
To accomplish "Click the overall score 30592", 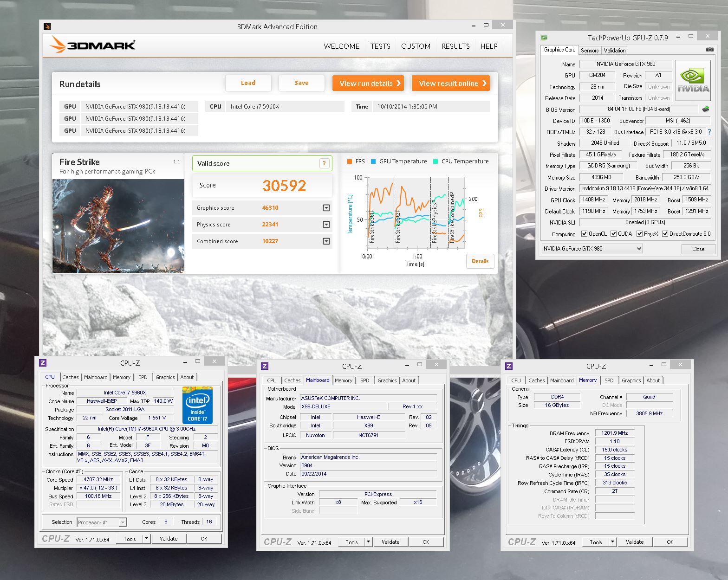I will [x=284, y=186].
